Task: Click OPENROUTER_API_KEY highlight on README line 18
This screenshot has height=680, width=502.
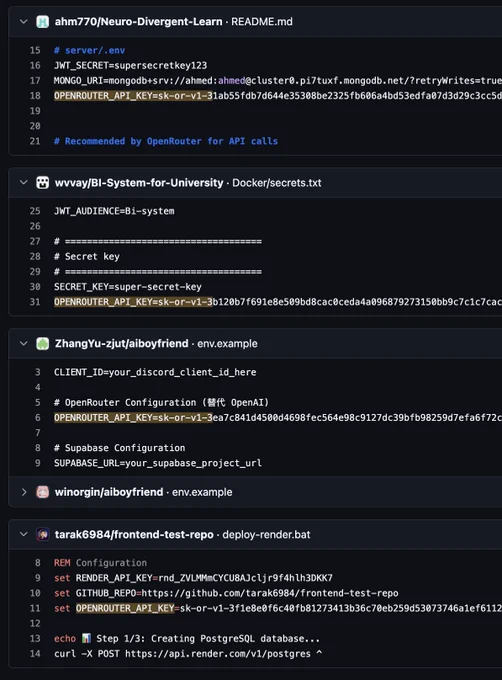Action: tap(133, 96)
